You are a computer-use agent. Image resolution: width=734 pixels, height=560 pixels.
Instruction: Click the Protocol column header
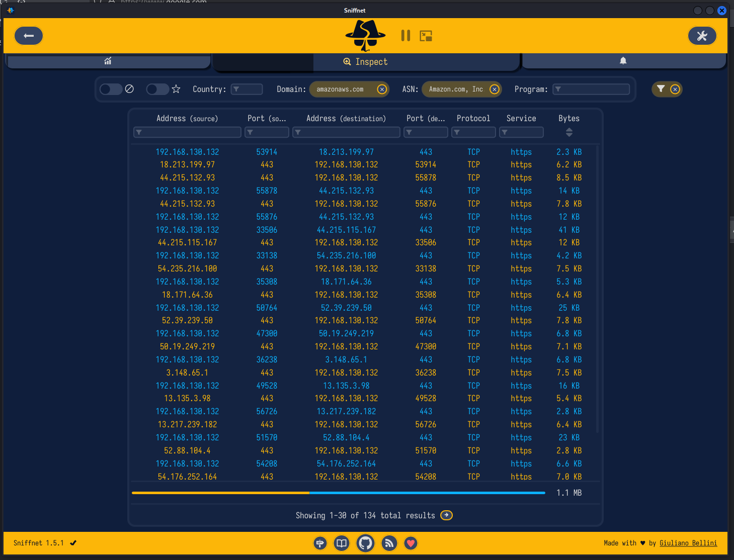(473, 119)
